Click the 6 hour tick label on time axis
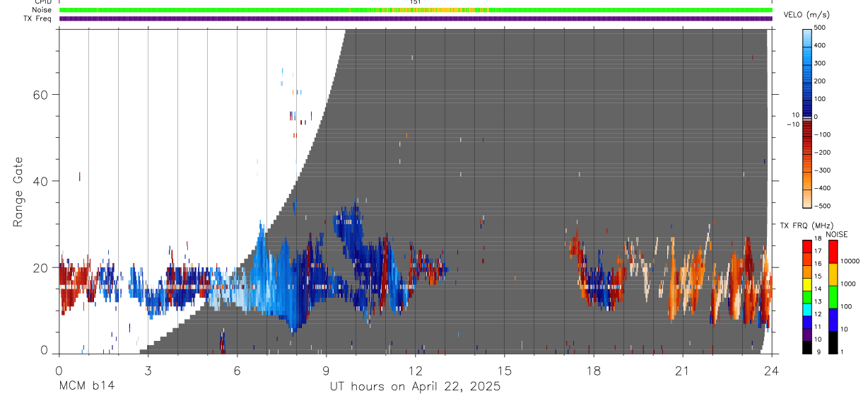Viewport: 868px width, 401px height. coord(237,371)
